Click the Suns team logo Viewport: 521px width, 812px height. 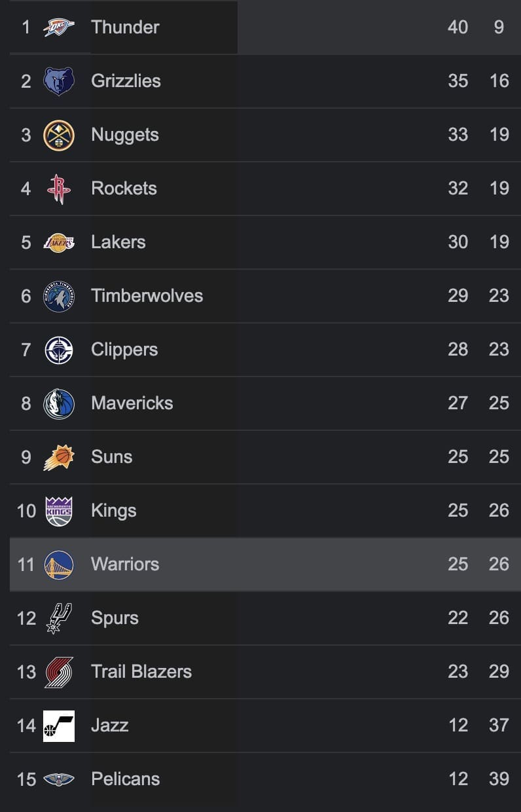coord(59,457)
